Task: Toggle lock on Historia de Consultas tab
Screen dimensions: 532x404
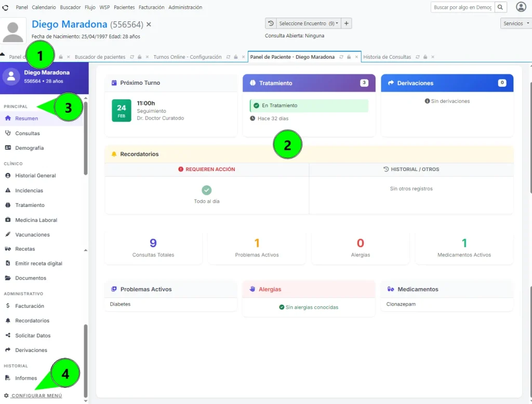Action: (x=425, y=57)
